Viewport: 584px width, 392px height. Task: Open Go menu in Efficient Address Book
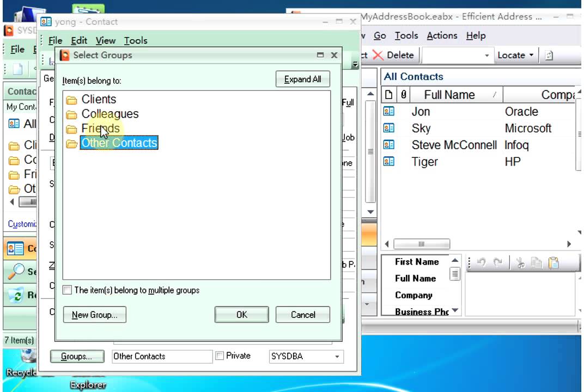(380, 36)
